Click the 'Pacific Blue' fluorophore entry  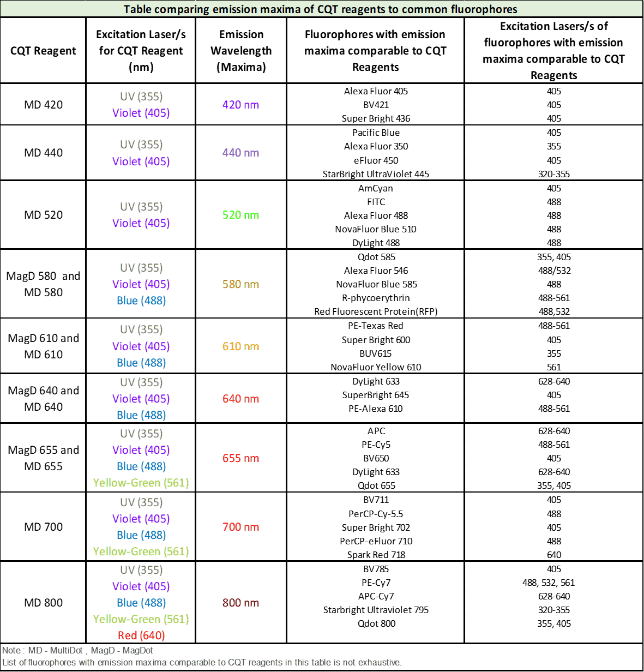tap(376, 133)
